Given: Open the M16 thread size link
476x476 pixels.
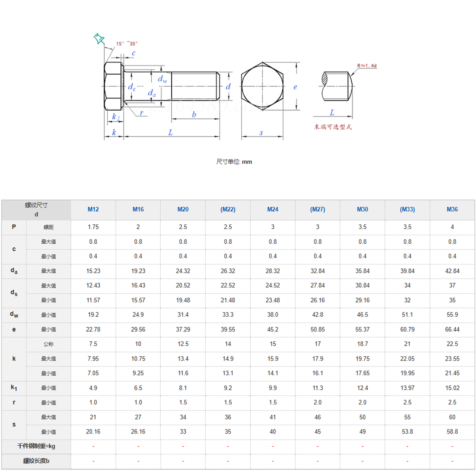Looking at the screenshot, I should click(138, 209).
